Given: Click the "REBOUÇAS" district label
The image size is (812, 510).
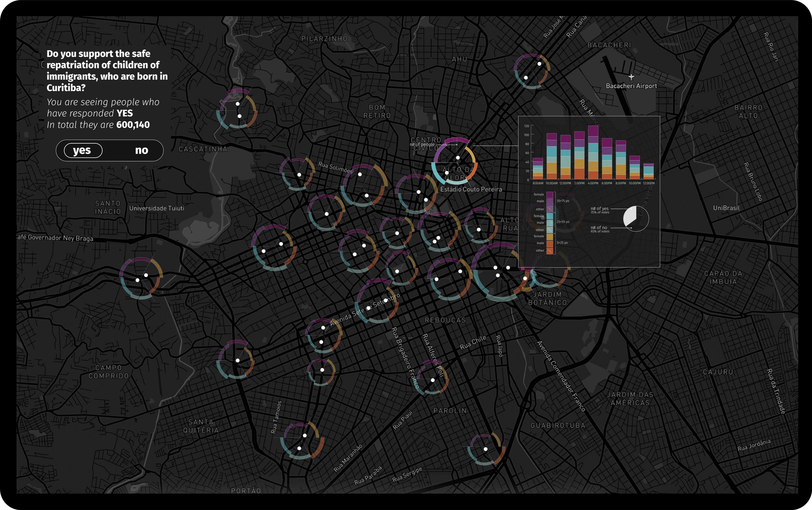Looking at the screenshot, I should point(445,320).
